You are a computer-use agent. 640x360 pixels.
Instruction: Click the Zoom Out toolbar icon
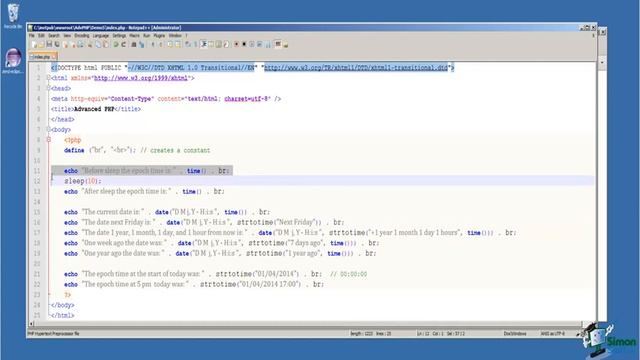(x=160, y=44)
